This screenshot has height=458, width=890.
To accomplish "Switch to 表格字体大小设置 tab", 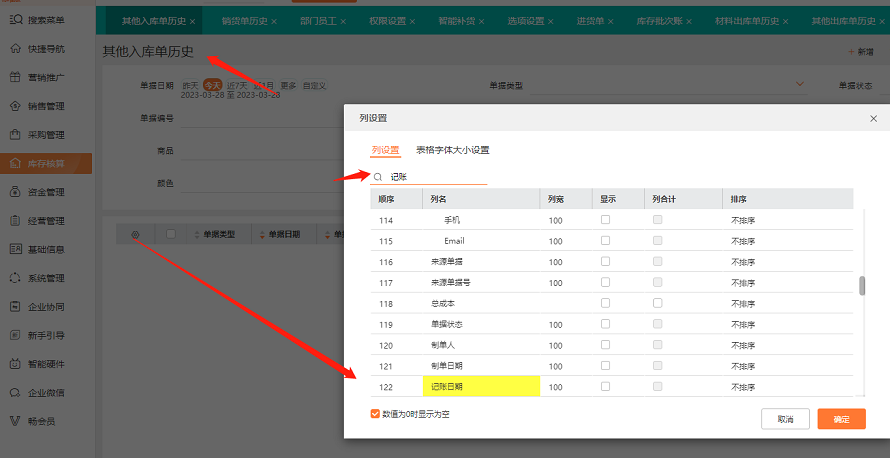I will 452,150.
